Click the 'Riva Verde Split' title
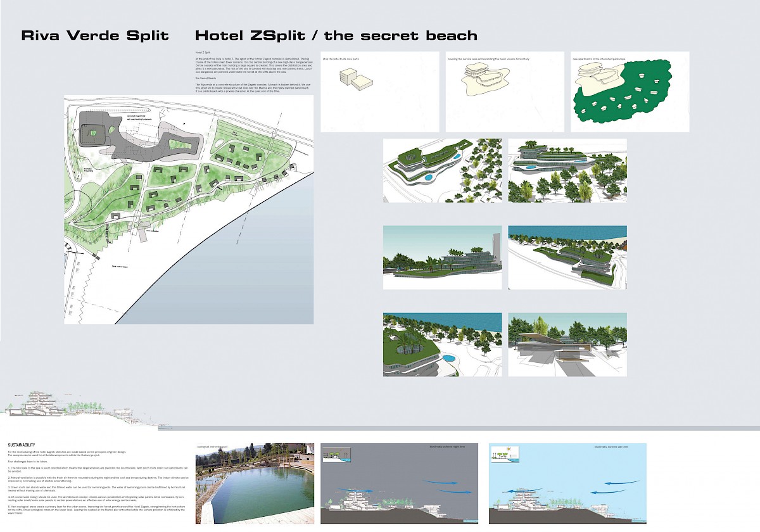The height and width of the screenshot is (532, 760). point(95,35)
